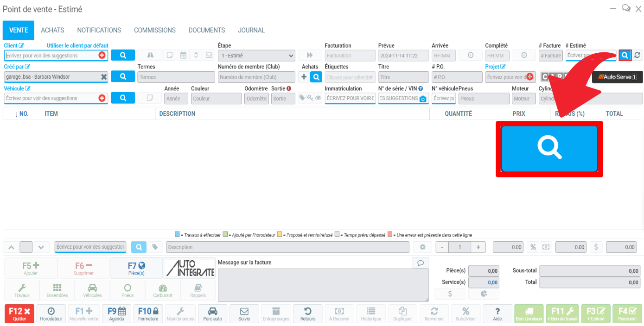Viewport: 644px width, 326px height.
Task: Click the Retours return icon
Action: 307,313
